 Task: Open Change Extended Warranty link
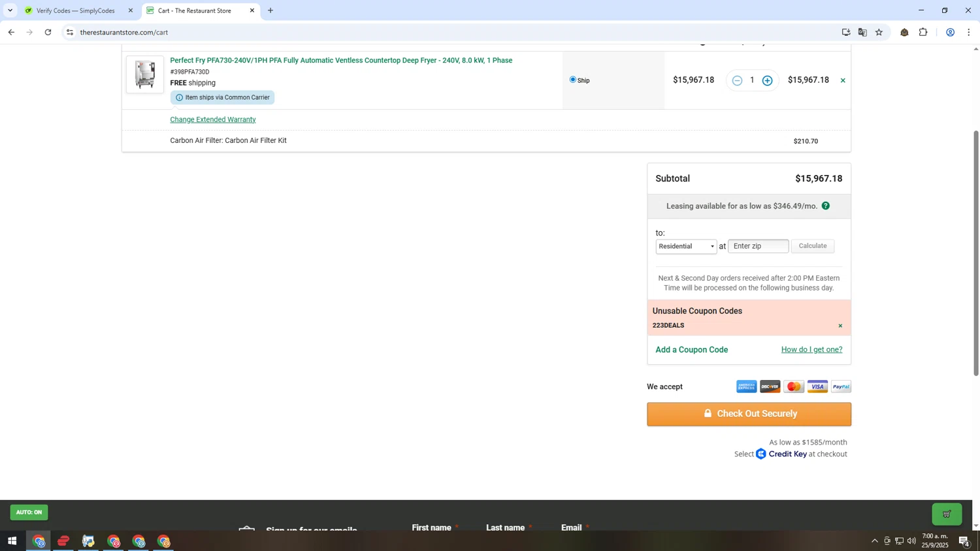[213, 119]
